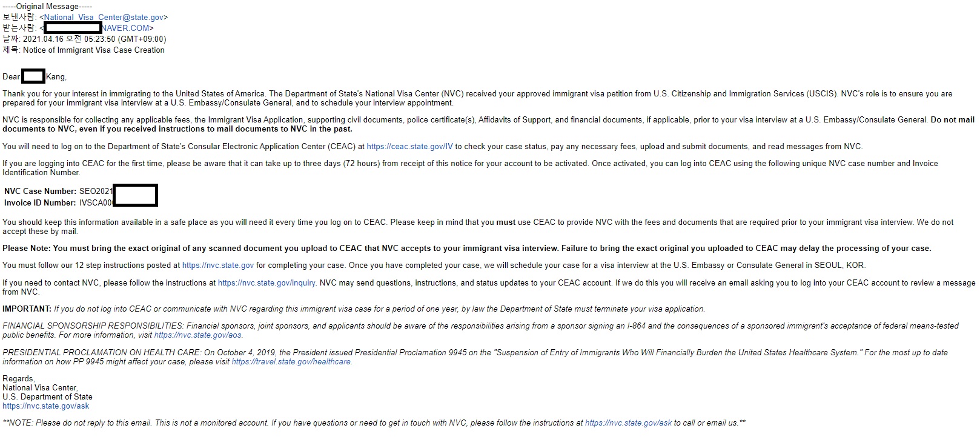Screen dimensions: 980x448
Task: Click 'PRESIDENTIAL PROCLAMATION ON HEALTH CARE:' heading text
Action: [x=102, y=353]
